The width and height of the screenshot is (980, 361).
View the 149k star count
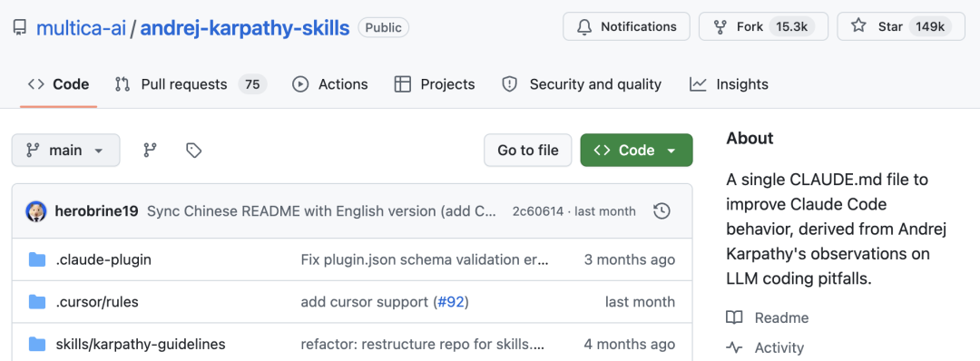pos(930,27)
